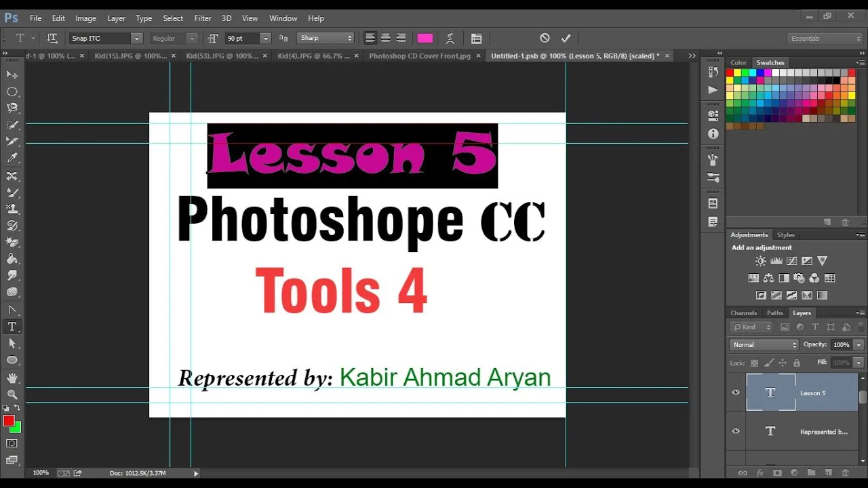Select the Horizontal Type tool
Screen dimensions: 868x488
(x=12, y=327)
